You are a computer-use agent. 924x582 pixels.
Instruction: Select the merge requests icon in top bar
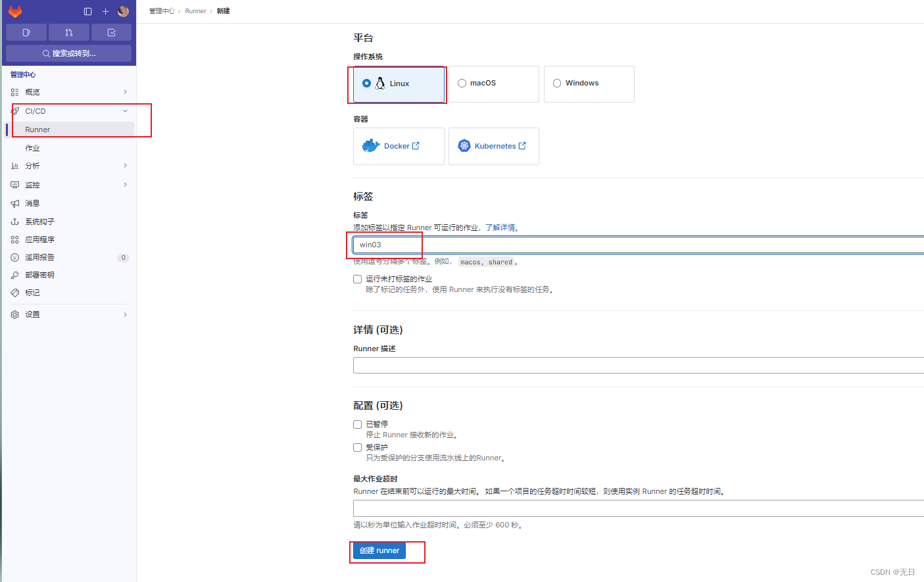(69, 32)
